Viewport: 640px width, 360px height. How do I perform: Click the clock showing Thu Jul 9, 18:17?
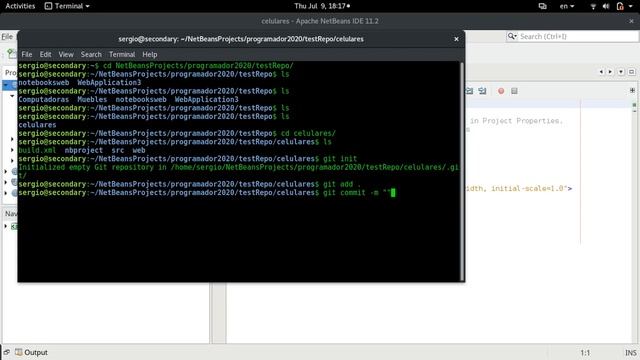point(322,6)
